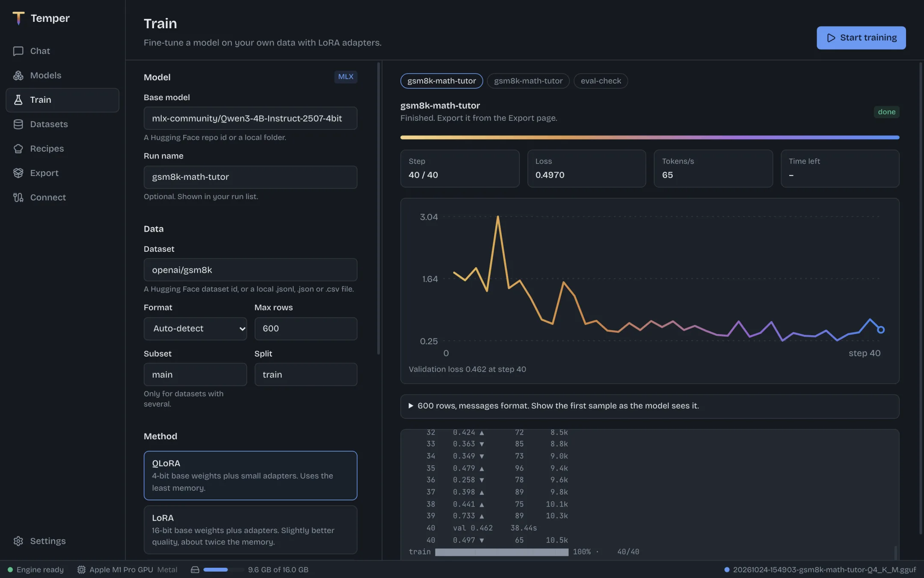The width and height of the screenshot is (924, 578).
Task: Select the LoRA 16-bit method
Action: (x=250, y=530)
